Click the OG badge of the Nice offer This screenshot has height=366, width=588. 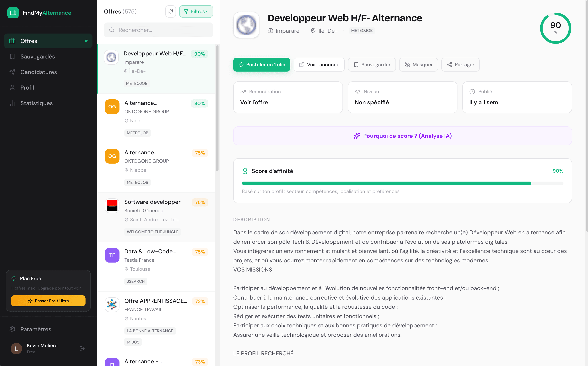[x=112, y=107]
